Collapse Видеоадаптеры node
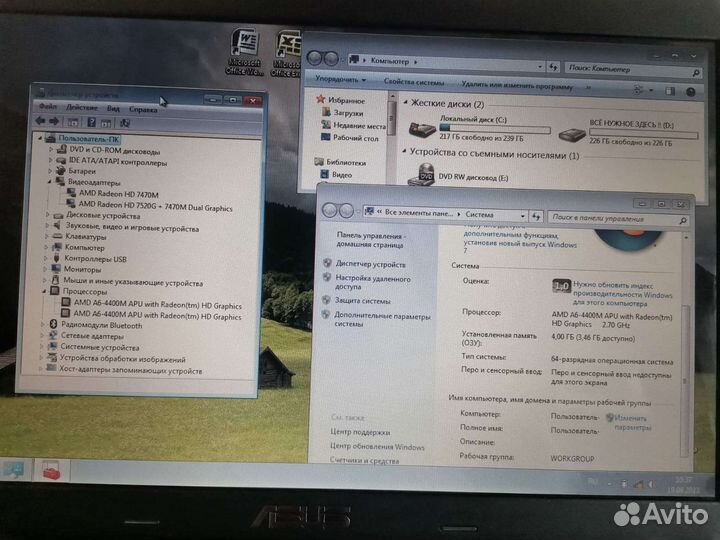 point(49,182)
